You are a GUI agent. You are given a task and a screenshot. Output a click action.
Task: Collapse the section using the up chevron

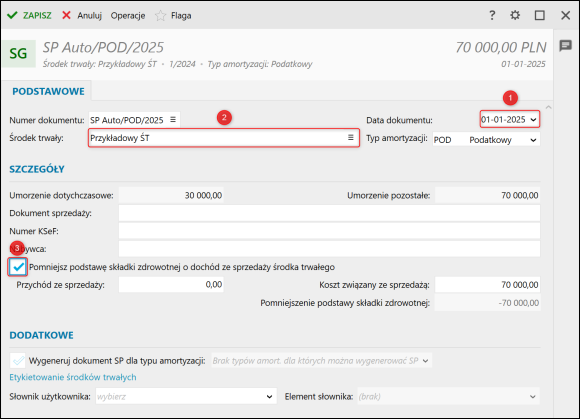(549, 107)
